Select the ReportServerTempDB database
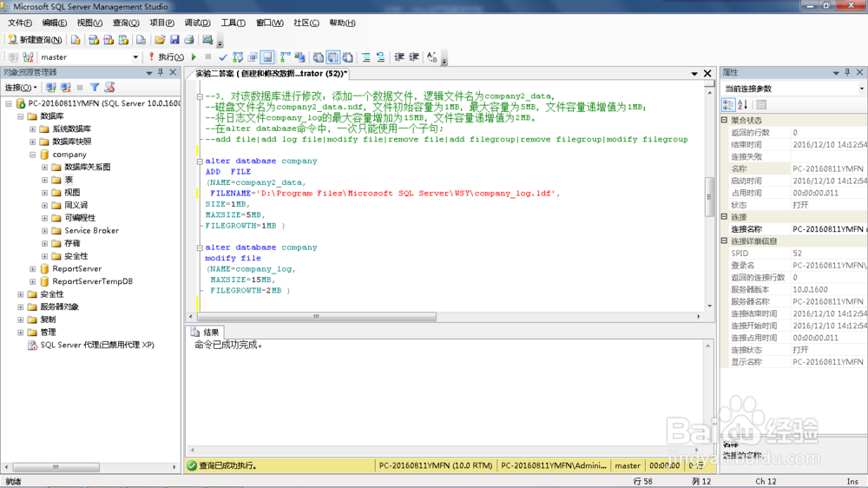Screen dimensions: 868x488 coord(93,281)
